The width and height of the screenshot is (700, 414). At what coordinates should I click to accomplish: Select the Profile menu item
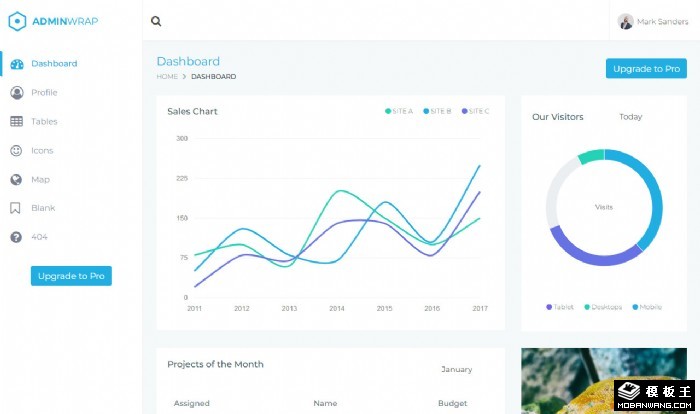pyautogui.click(x=44, y=93)
